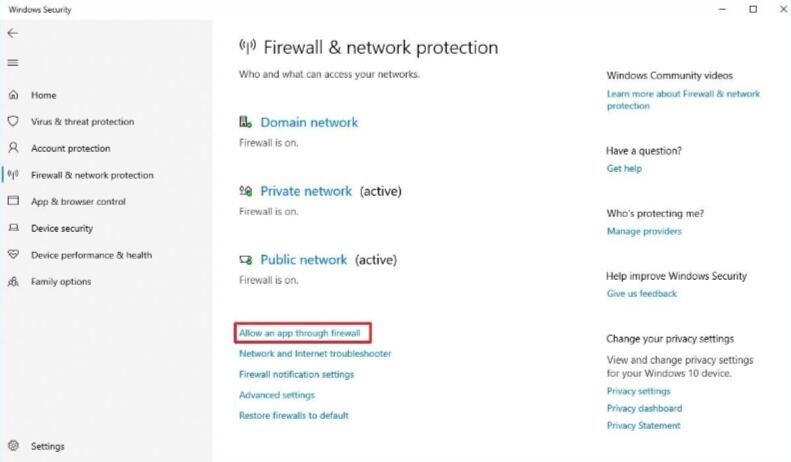Open Private network settings
791x462 pixels.
[306, 191]
